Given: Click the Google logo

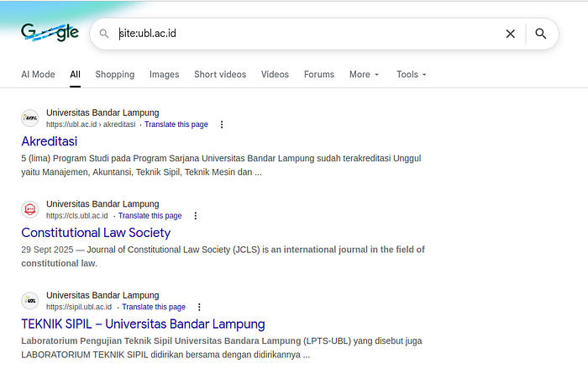Looking at the screenshot, I should click(50, 32).
